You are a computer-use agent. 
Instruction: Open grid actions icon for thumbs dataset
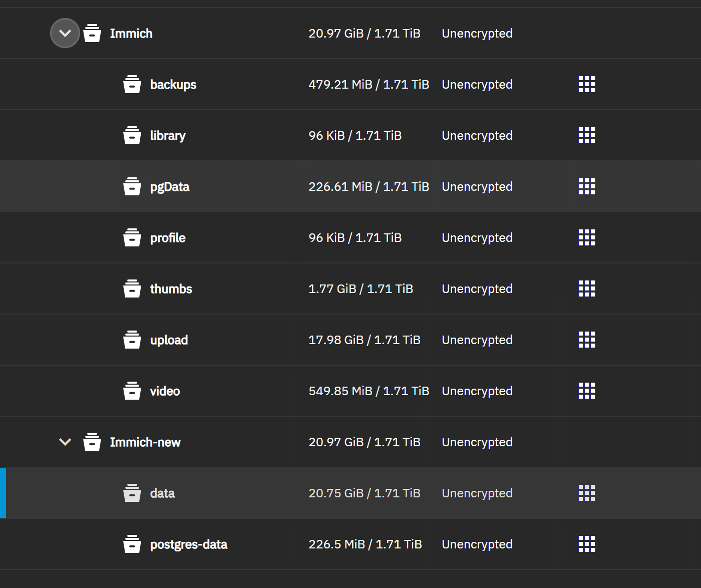click(587, 289)
